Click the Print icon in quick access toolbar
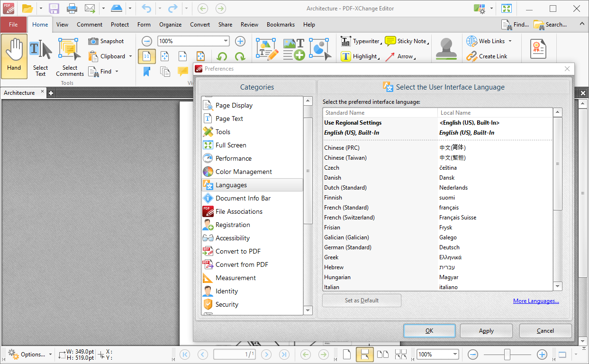The width and height of the screenshot is (589, 364). point(72,9)
